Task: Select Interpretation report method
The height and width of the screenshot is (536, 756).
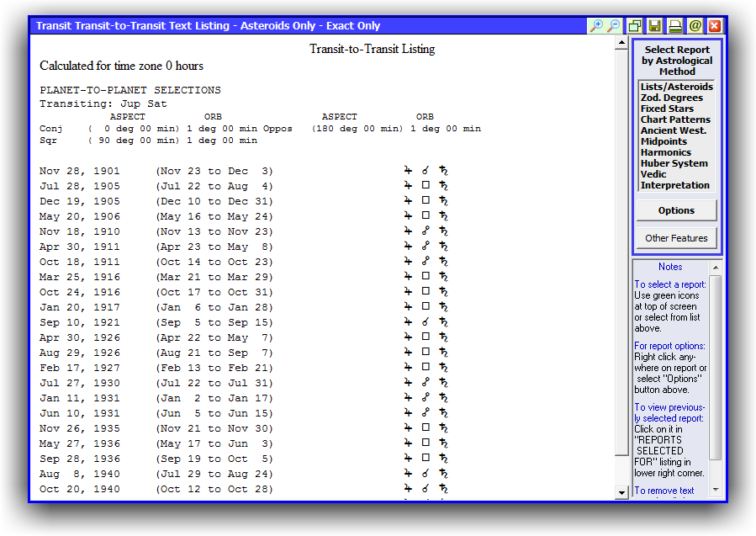Action: pyautogui.click(x=675, y=185)
